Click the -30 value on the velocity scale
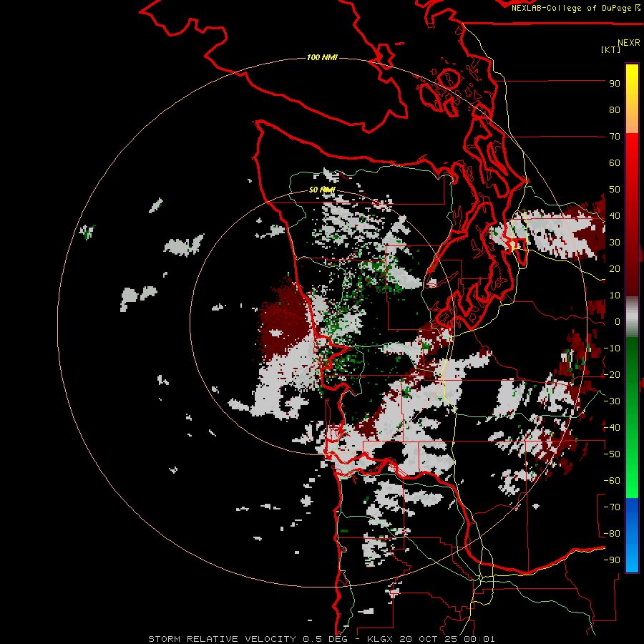The height and width of the screenshot is (644, 644). coord(612,401)
